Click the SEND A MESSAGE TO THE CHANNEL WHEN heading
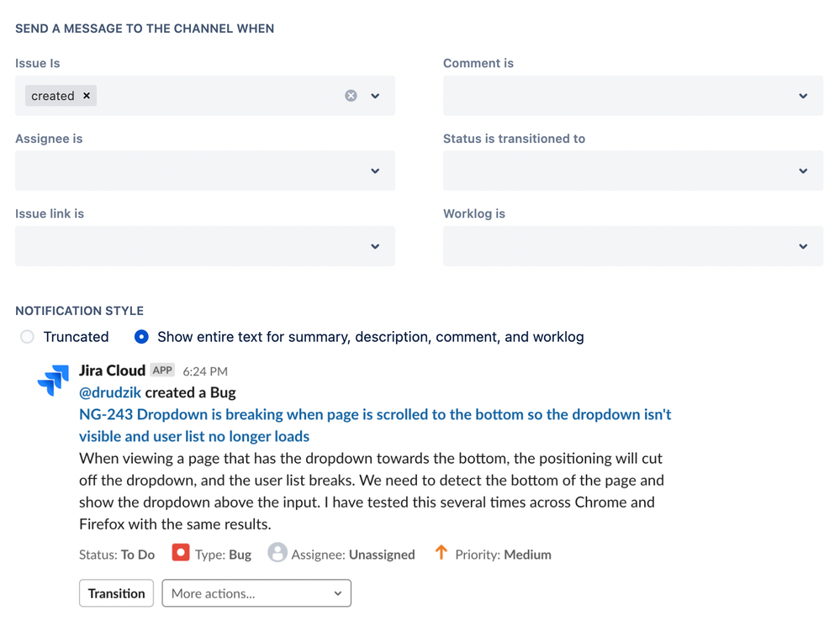Viewport: 840px width, 626px height. point(145,29)
